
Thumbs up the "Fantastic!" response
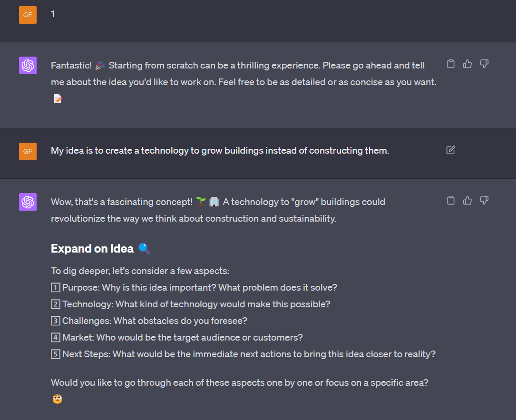tap(467, 64)
